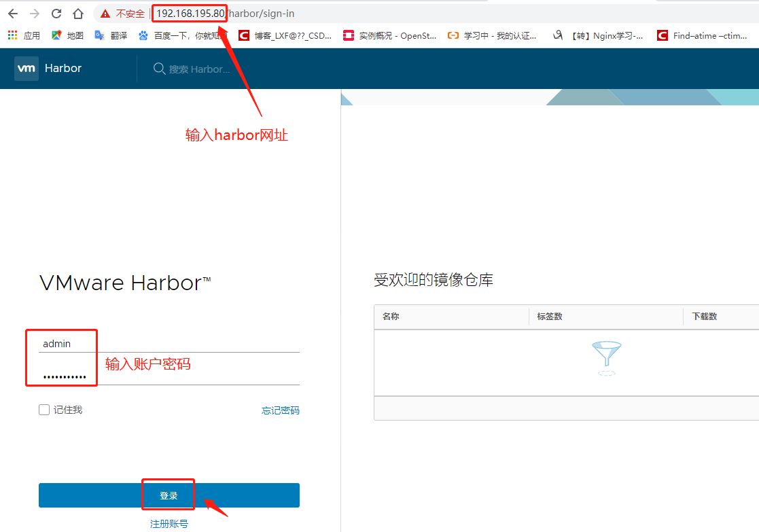Image resolution: width=759 pixels, height=532 pixels.
Task: Click the browser forward arrow
Action: tap(35, 14)
